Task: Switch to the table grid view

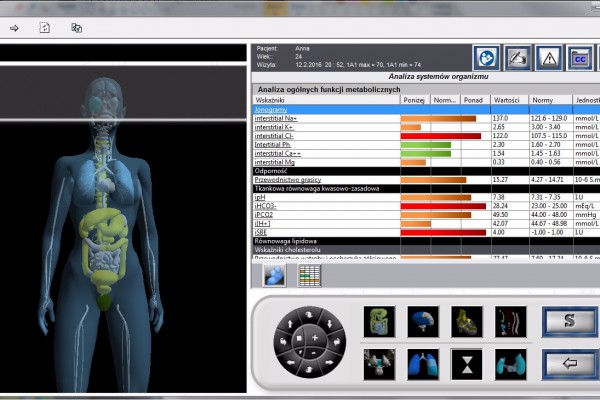Action: 309,275
